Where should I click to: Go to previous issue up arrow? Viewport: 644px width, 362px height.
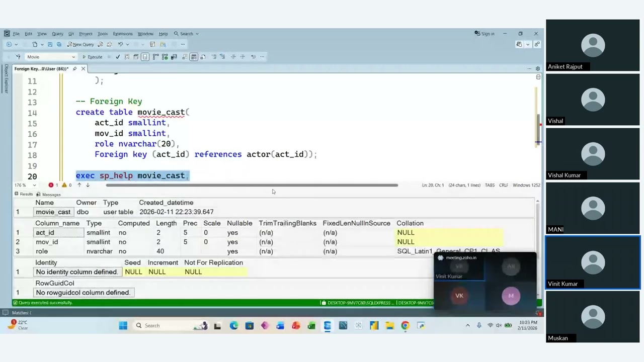[79, 185]
